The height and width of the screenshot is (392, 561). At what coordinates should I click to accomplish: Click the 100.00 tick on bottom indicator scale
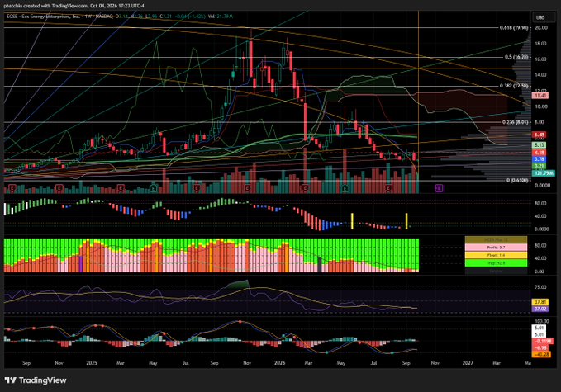pyautogui.click(x=541, y=322)
